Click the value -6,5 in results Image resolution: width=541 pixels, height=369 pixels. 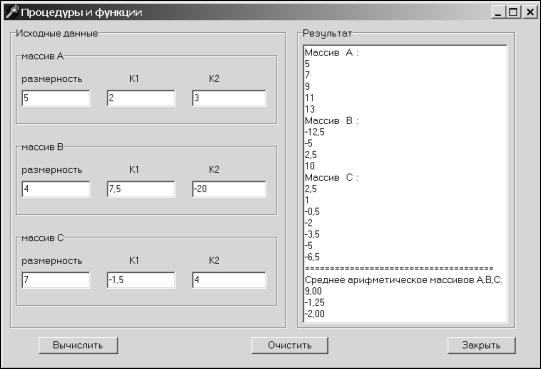(312, 257)
